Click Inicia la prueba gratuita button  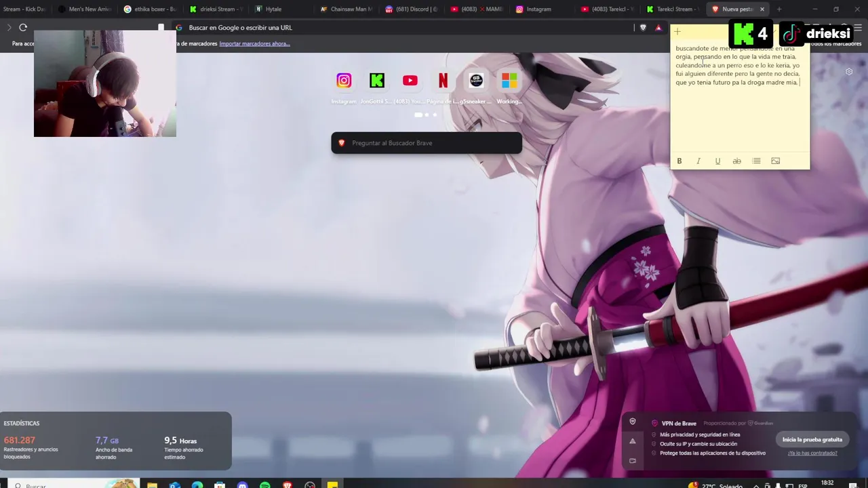(812, 439)
